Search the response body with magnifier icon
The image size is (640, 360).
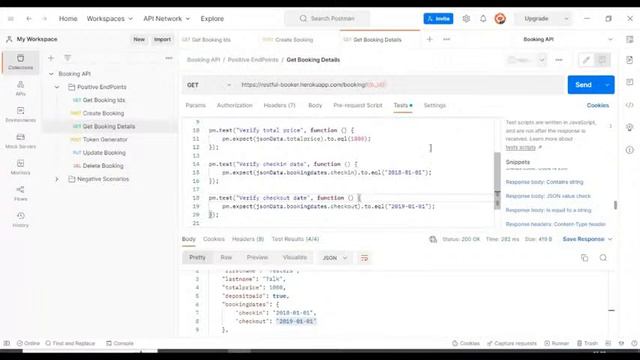coord(603,258)
